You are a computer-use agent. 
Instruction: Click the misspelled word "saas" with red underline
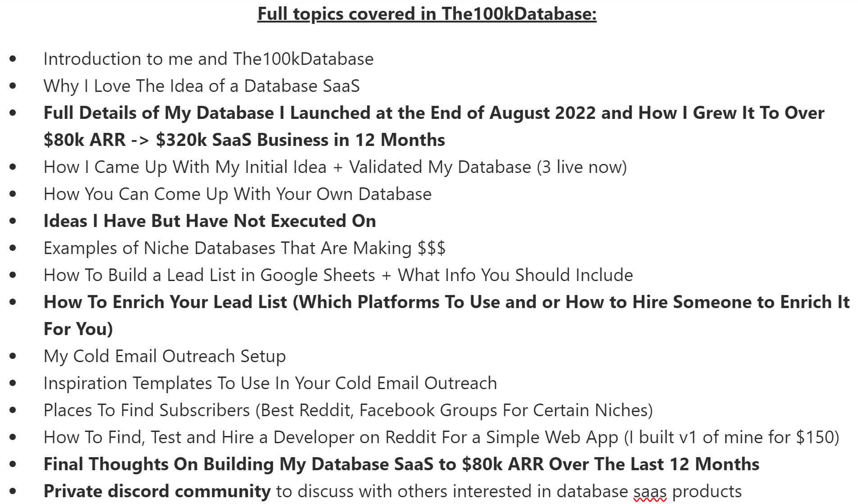[649, 492]
